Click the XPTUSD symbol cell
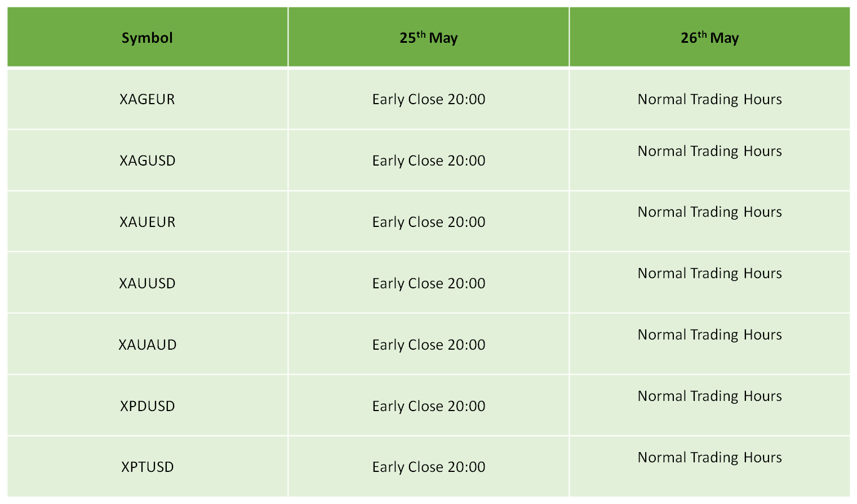 [x=147, y=467]
